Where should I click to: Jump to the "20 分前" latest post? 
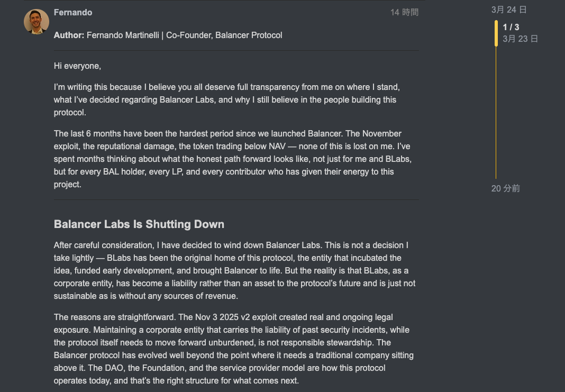tap(505, 188)
